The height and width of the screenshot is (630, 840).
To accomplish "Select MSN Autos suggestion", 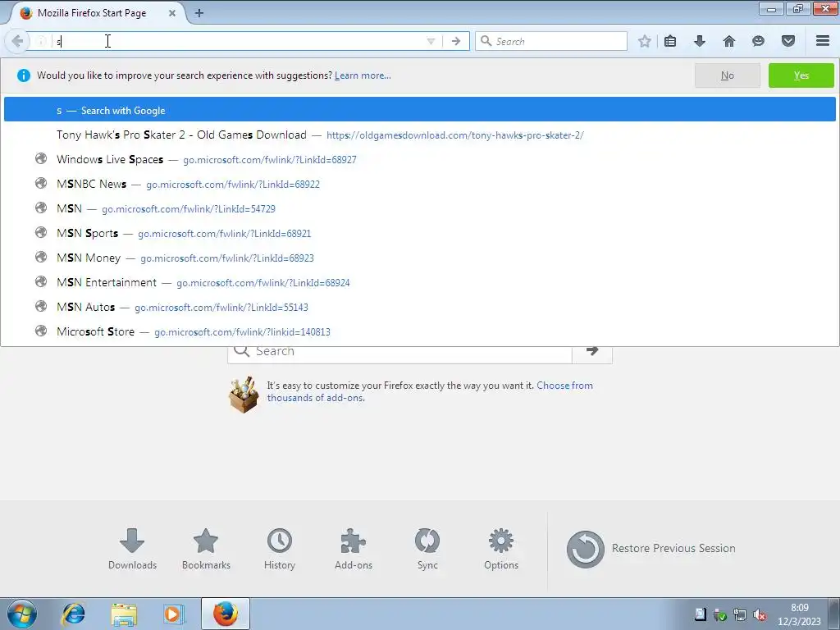I will (x=419, y=308).
